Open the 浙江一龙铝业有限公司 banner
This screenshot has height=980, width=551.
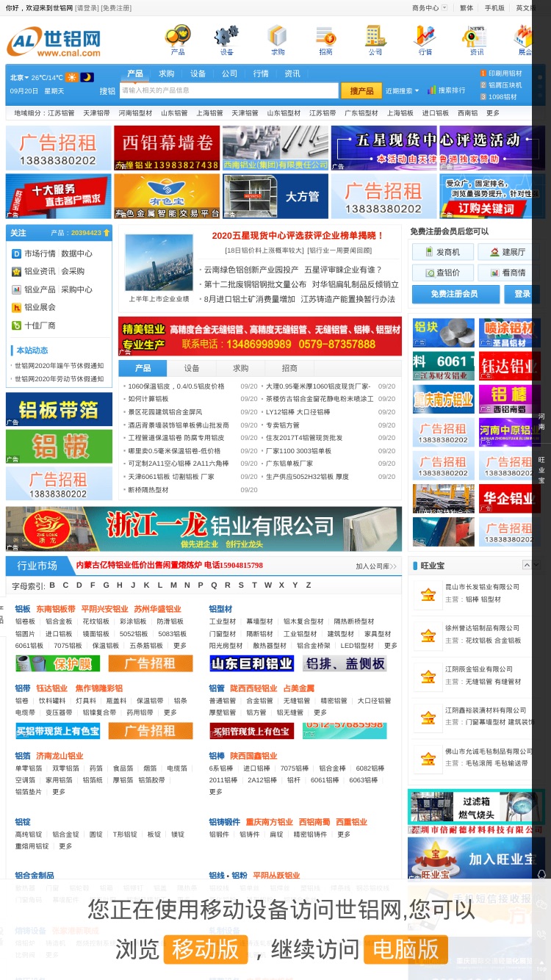[204, 529]
